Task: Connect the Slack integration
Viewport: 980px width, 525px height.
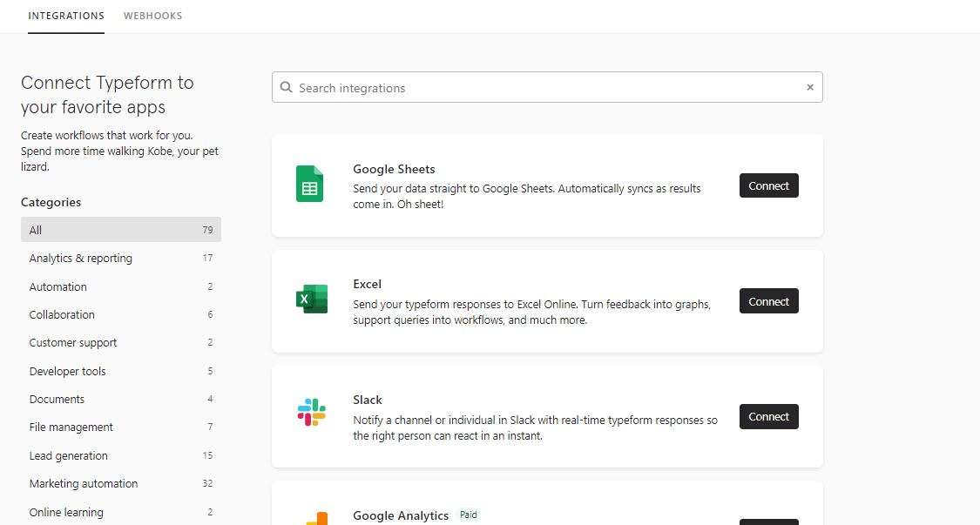Action: pyautogui.click(x=768, y=416)
